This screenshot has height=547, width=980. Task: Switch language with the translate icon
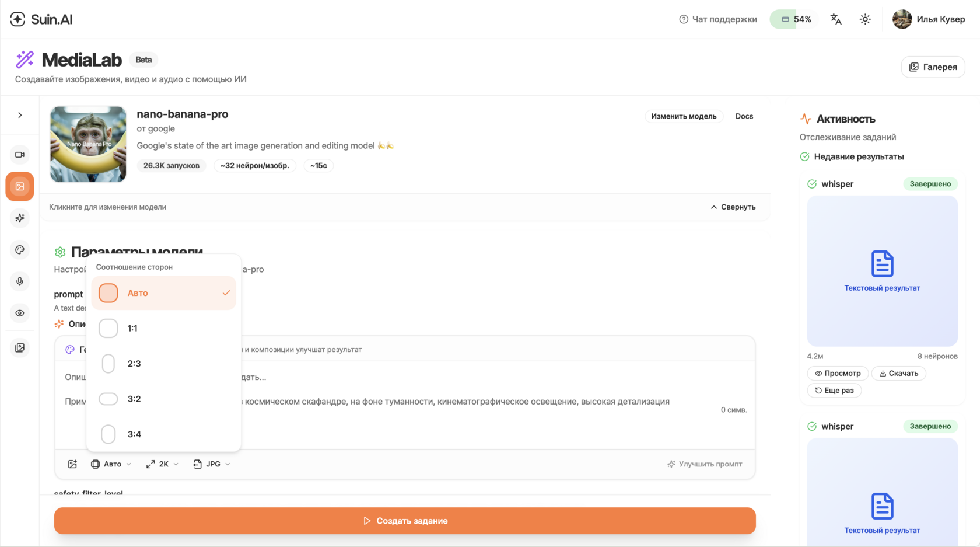pos(836,19)
